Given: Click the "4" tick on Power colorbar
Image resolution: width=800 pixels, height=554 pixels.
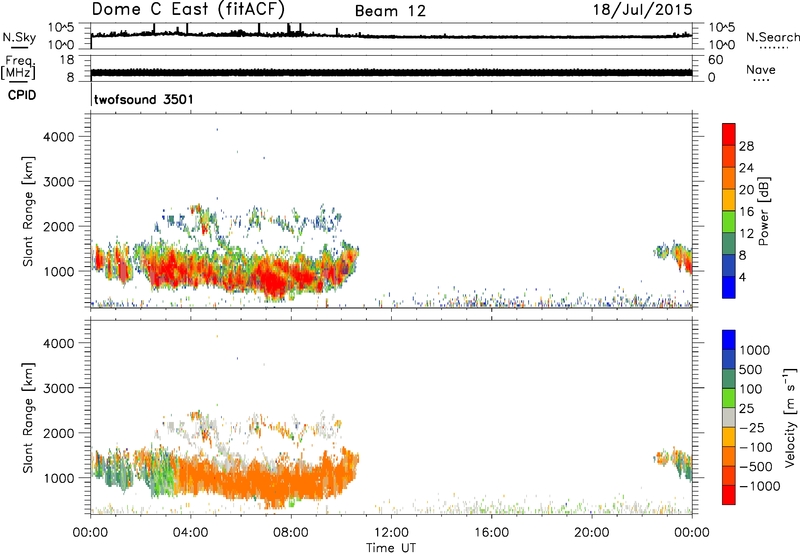Looking at the screenshot, I should pyautogui.click(x=742, y=277).
